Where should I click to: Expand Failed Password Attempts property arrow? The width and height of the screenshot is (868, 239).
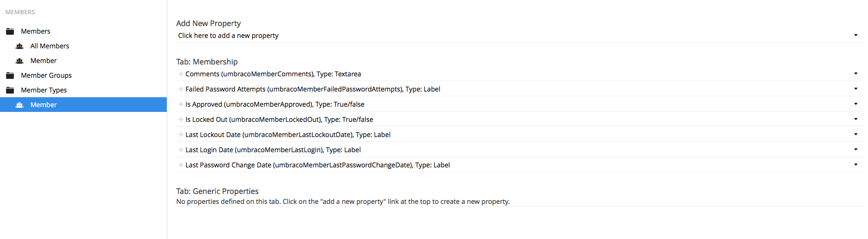click(856, 89)
